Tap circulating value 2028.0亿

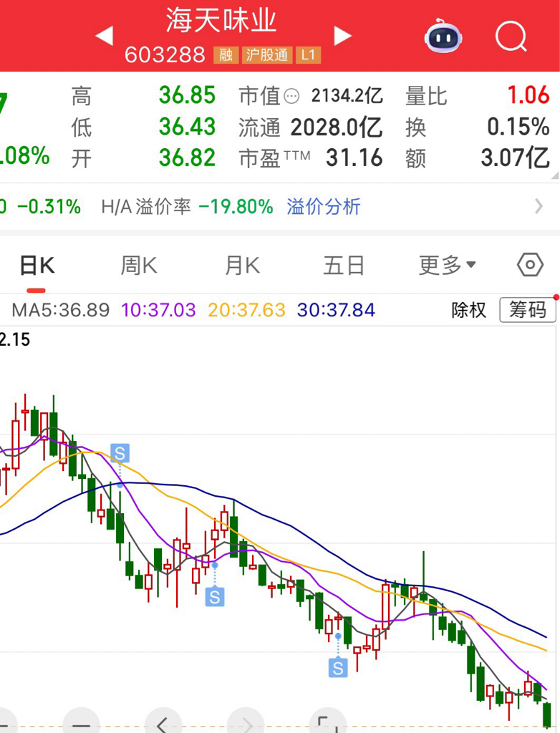click(x=337, y=127)
